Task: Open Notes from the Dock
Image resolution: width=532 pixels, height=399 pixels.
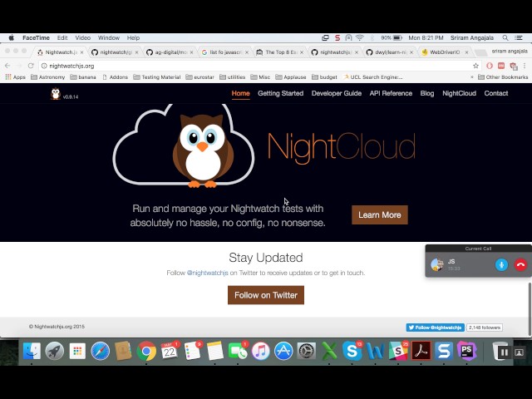Action: click(214, 351)
